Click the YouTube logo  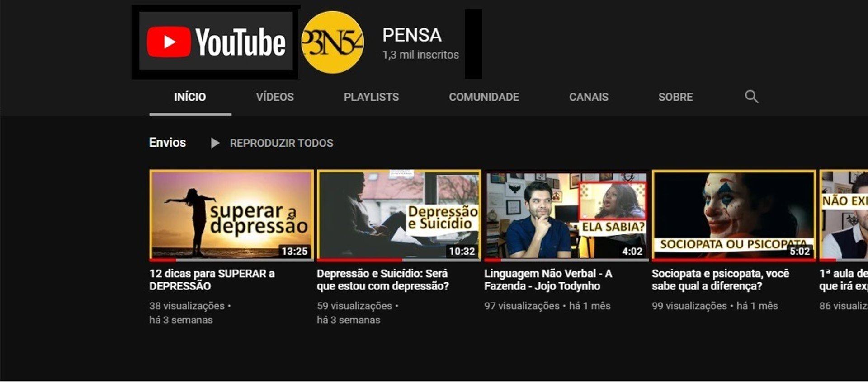[216, 42]
